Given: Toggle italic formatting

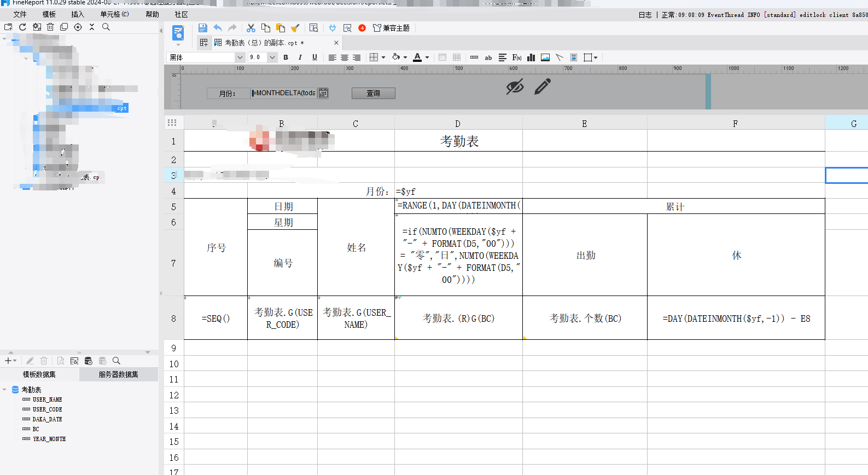Looking at the screenshot, I should (x=300, y=57).
